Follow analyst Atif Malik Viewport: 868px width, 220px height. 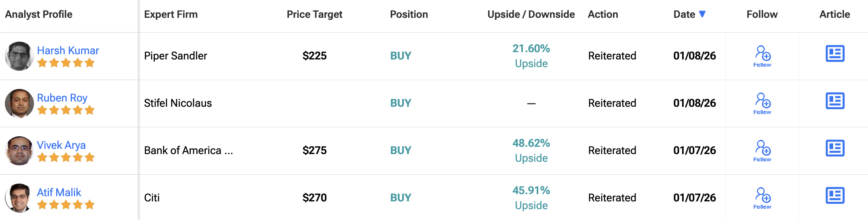coord(763,198)
